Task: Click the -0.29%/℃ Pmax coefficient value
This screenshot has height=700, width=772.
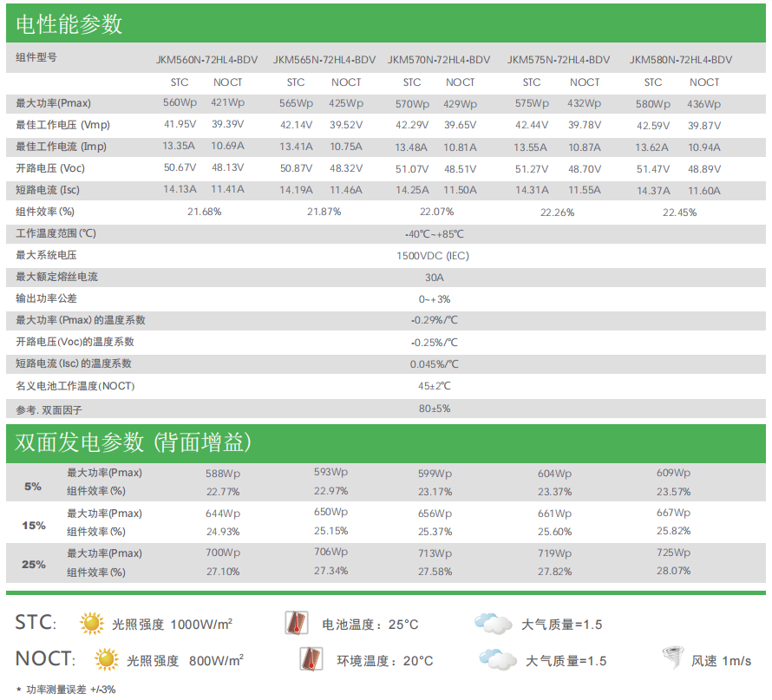Action: click(x=435, y=320)
